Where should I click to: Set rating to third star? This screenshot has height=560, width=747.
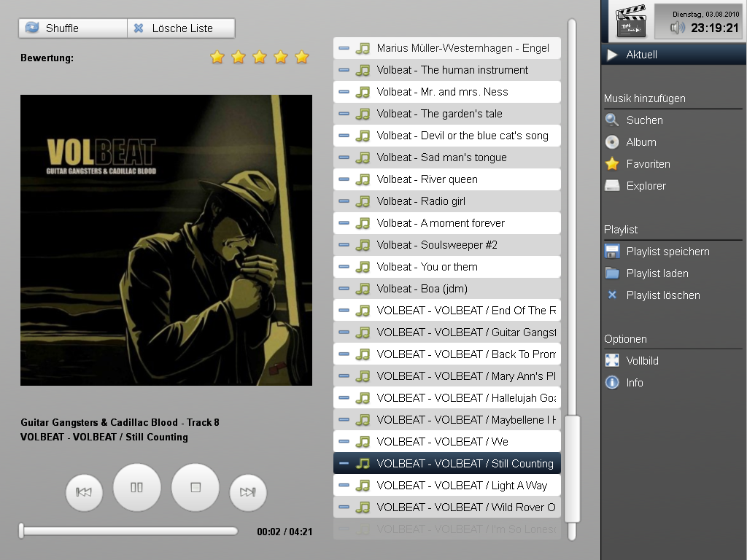[x=260, y=57]
